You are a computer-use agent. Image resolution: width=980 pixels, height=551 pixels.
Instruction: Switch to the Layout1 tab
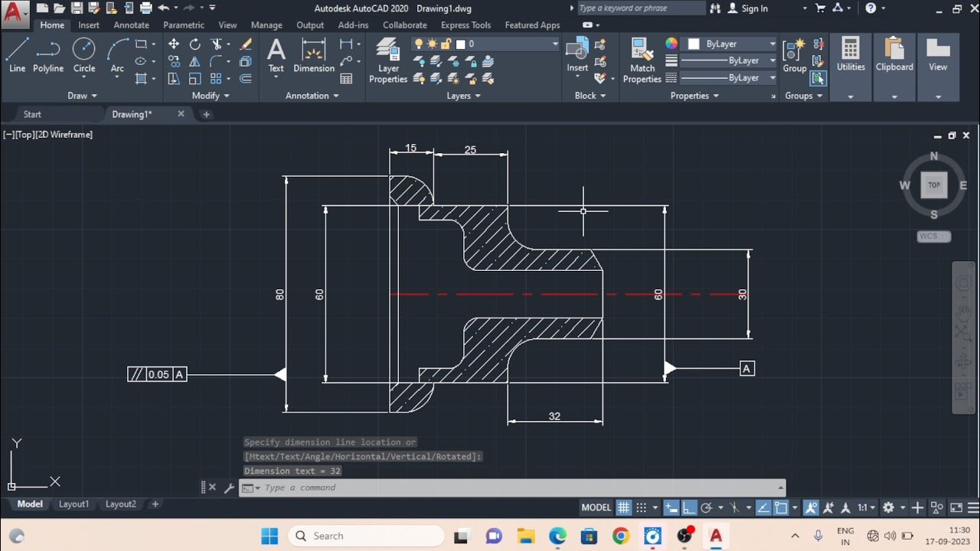coord(74,504)
